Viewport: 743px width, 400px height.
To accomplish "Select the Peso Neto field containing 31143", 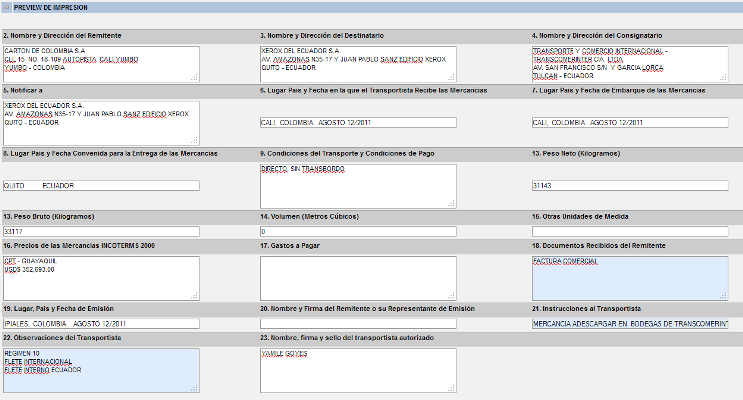I will pos(630,185).
